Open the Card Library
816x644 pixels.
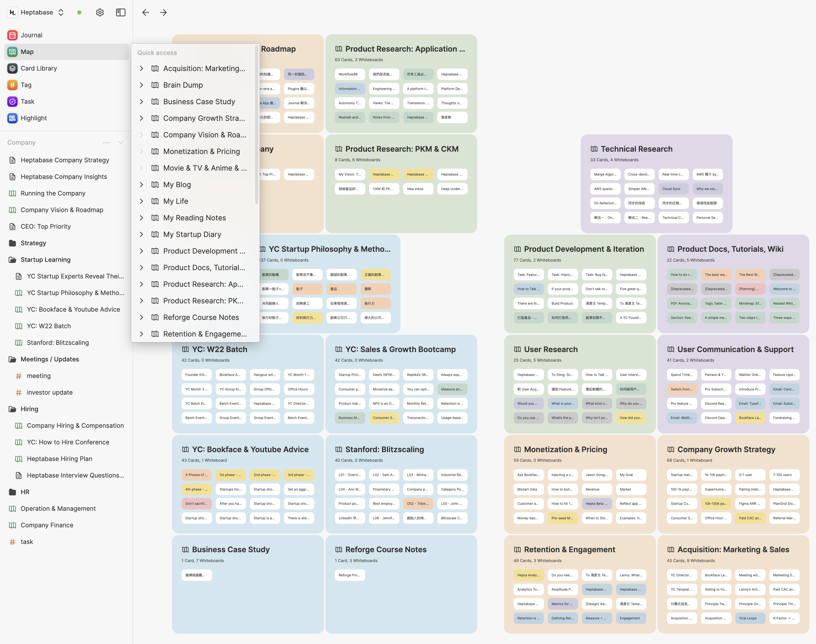[66, 68]
